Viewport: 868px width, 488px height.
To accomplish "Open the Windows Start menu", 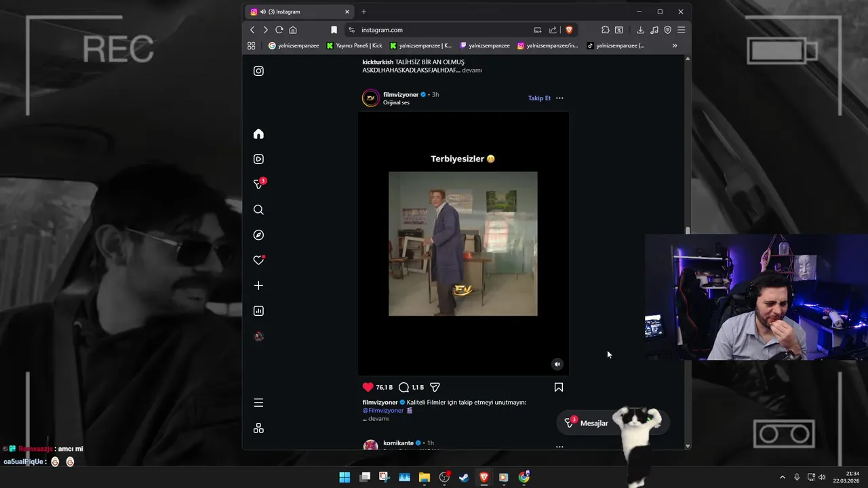I will click(344, 477).
